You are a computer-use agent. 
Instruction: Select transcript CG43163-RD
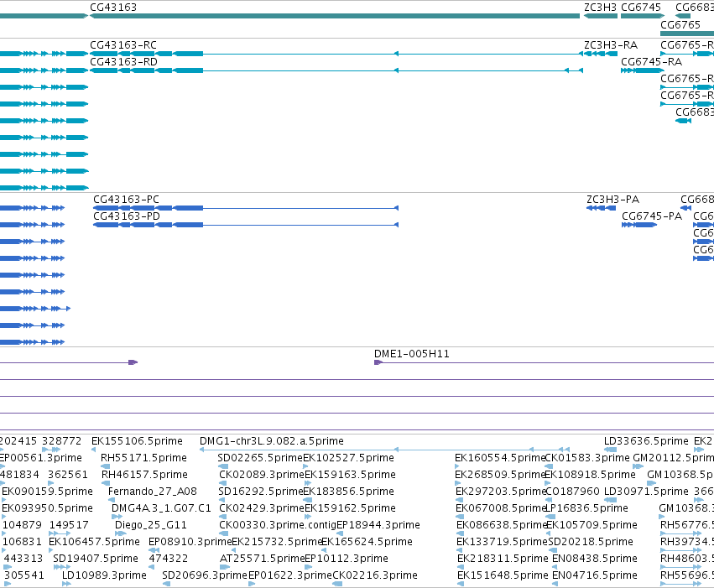124,62
